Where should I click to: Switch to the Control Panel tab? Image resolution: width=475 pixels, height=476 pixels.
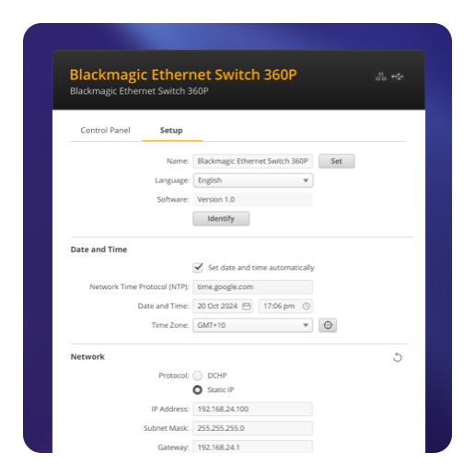(x=105, y=131)
